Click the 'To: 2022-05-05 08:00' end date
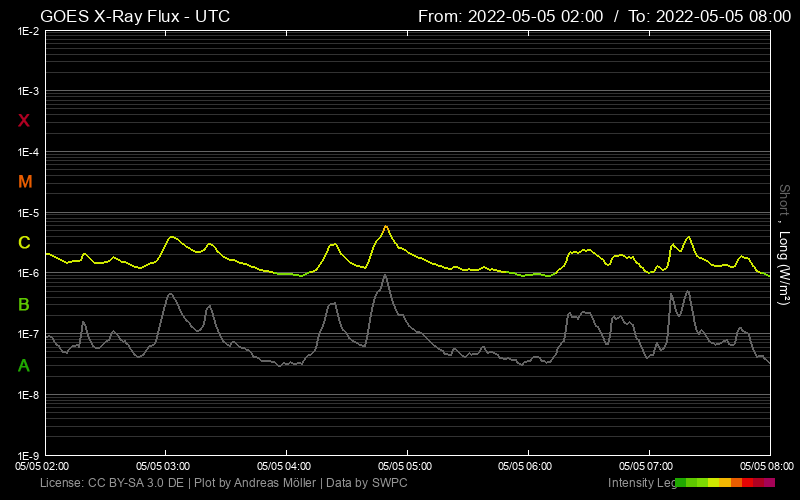 coord(709,16)
